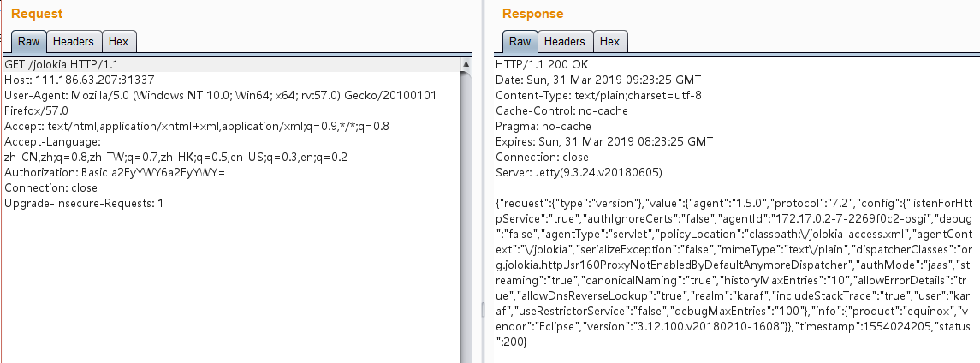The image size is (980, 363).
Task: Click the Authorization Basic header line
Action: coord(114,172)
